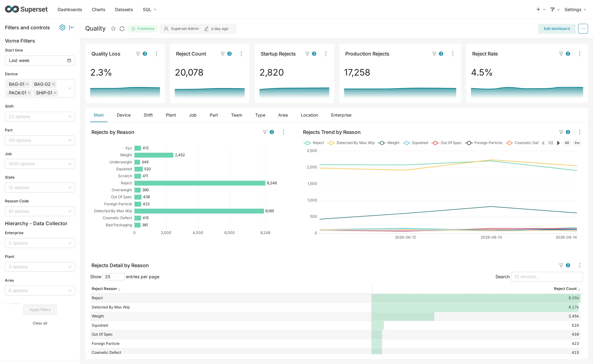The width and height of the screenshot is (593, 364).
Task: Show applied filters on Production Rejects
Action: [x=438, y=54]
